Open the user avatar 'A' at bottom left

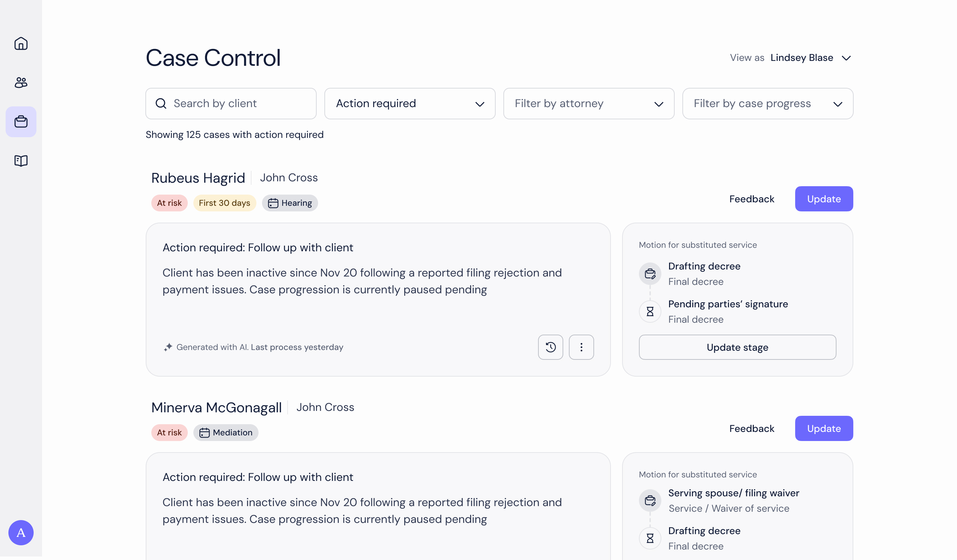tap(21, 533)
